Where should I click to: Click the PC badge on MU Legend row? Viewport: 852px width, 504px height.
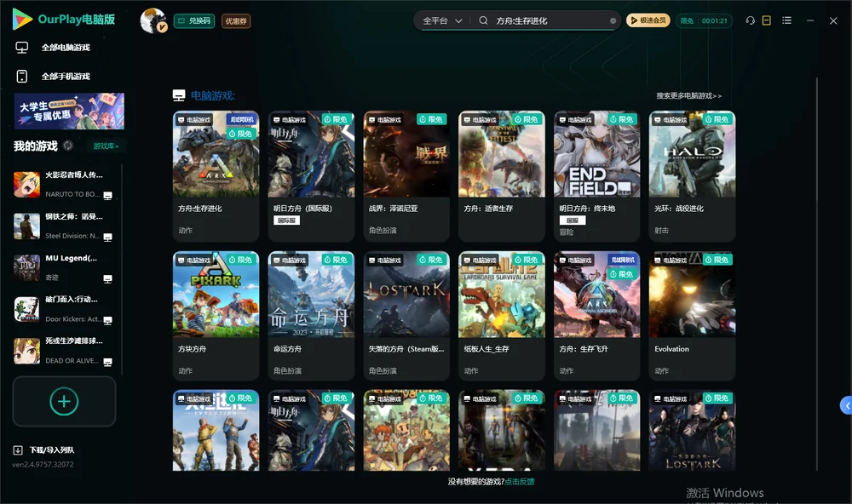(x=107, y=279)
